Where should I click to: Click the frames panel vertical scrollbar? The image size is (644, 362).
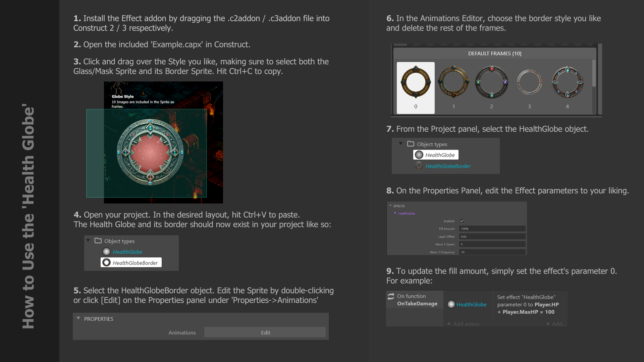click(594, 73)
